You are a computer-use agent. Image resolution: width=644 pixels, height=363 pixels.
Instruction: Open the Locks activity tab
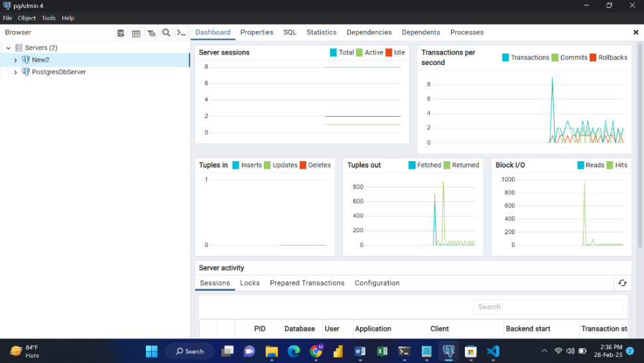tap(250, 283)
